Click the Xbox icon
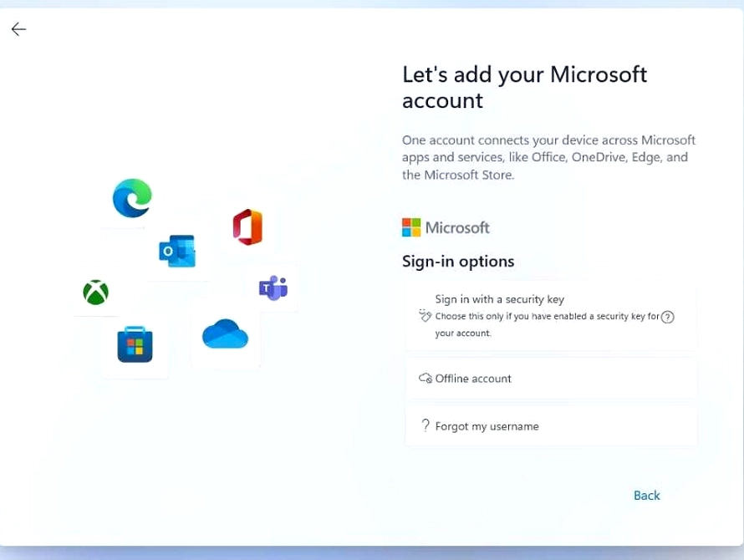This screenshot has height=560, width=744. (x=96, y=292)
